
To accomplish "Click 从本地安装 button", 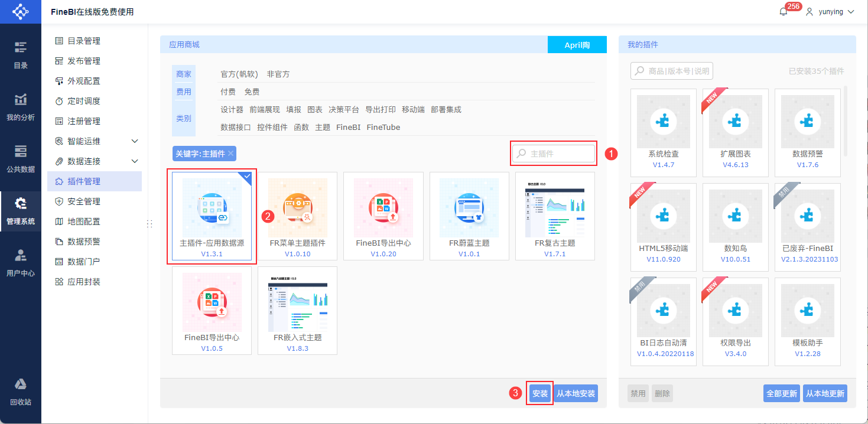I will click(576, 393).
